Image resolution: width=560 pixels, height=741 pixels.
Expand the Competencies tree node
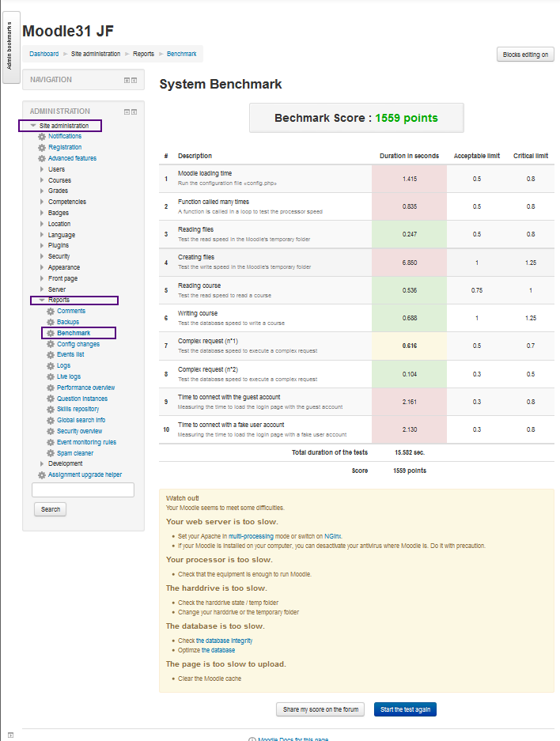(42, 202)
